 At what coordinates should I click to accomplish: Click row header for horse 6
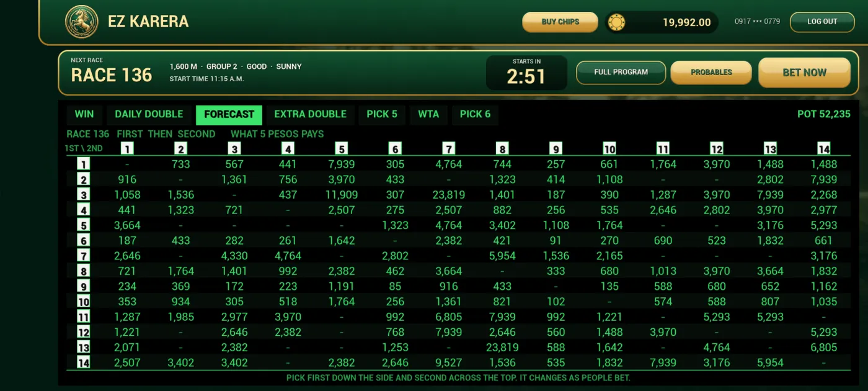[83, 240]
